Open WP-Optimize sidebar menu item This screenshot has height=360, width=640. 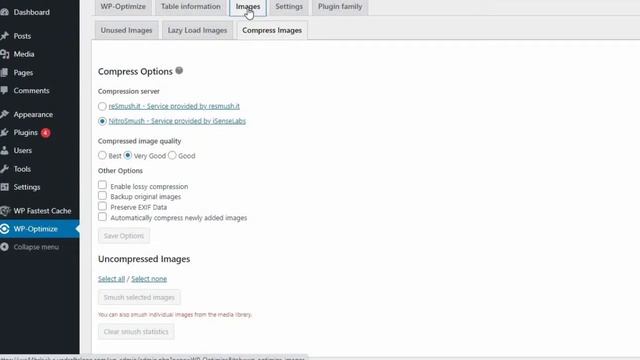point(36,229)
